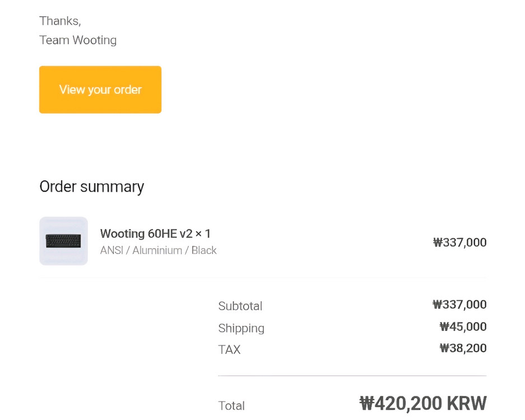
Task: Click the word ANSI in variant line
Action: [x=111, y=250]
